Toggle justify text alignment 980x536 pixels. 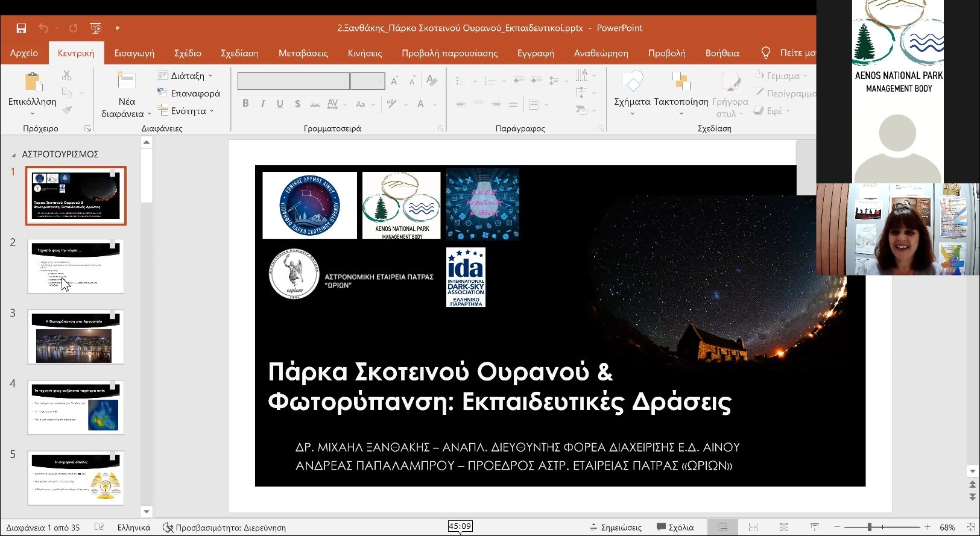(x=513, y=104)
